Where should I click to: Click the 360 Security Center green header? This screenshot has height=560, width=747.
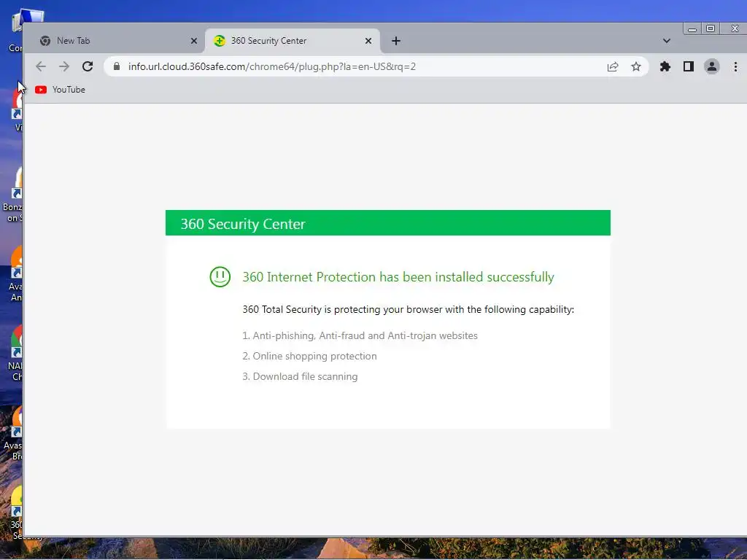tap(388, 223)
